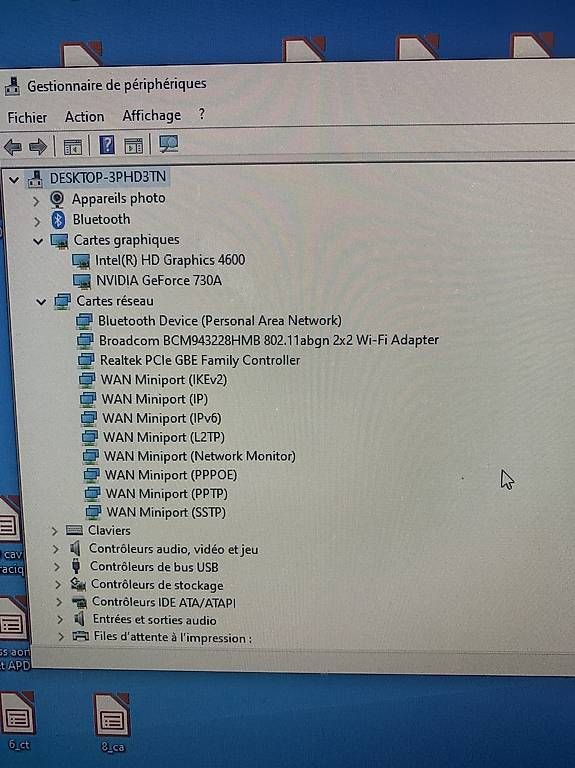Select WAN Miniport (PPTP)
575x768 pixels.
pyautogui.click(x=167, y=493)
